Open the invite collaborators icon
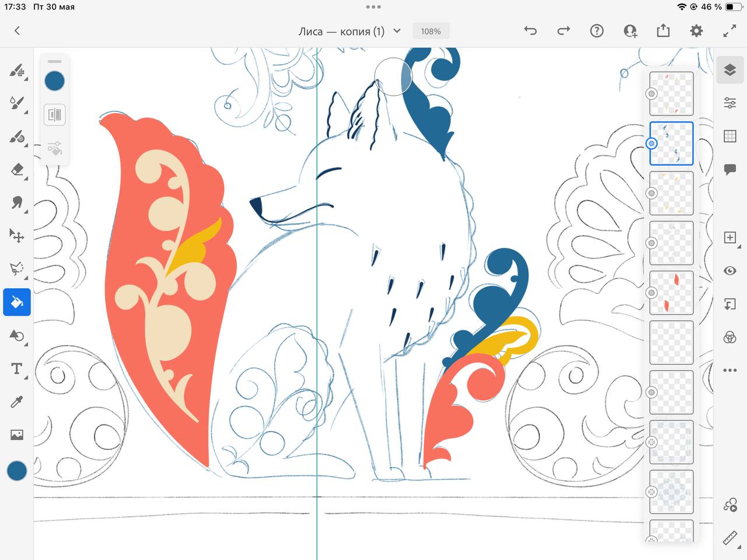Screen dimensions: 747x560 [x=630, y=31]
